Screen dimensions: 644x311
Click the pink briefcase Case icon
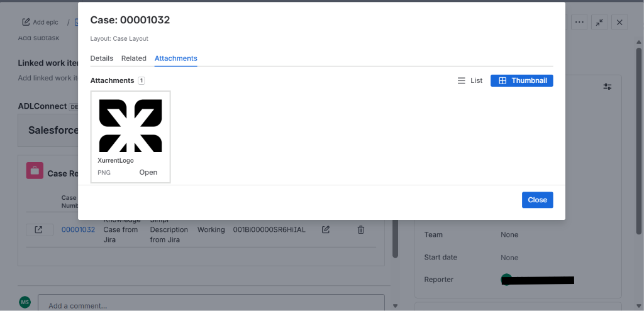35,171
